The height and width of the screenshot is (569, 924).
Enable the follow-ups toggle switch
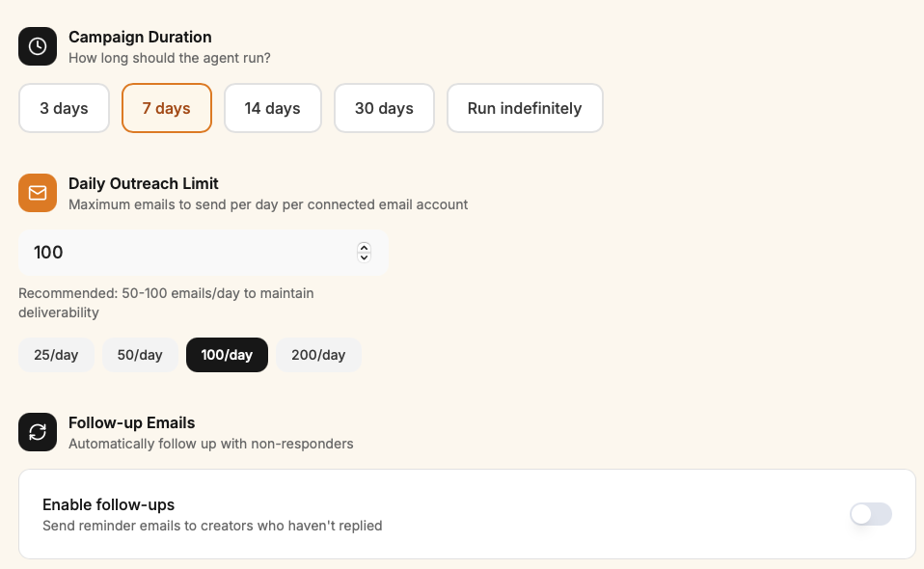[x=870, y=514]
